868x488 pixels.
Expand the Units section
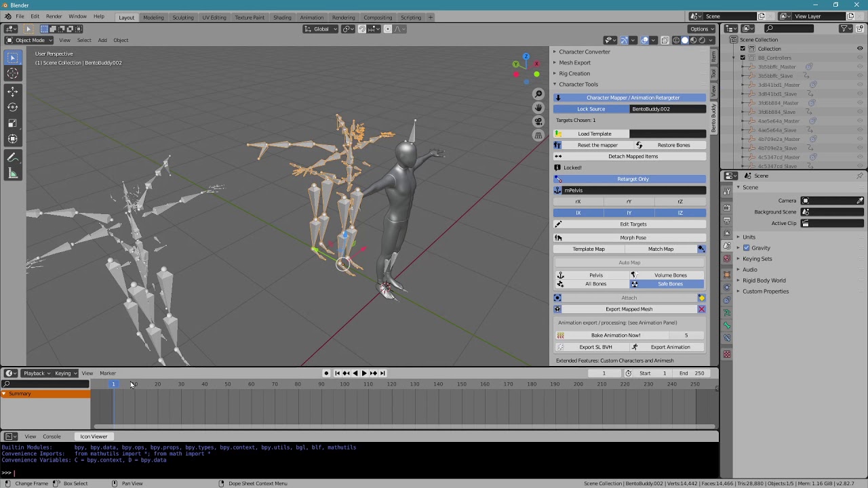(749, 237)
